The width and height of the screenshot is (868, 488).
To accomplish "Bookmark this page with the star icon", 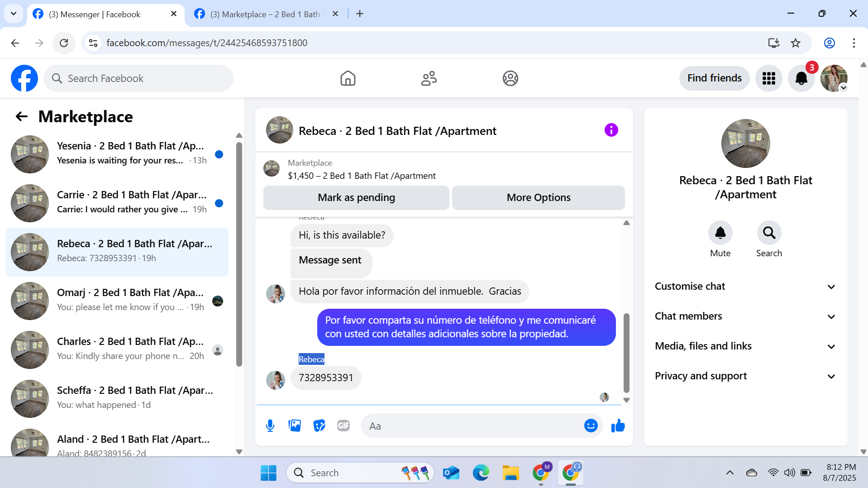I will pos(796,43).
